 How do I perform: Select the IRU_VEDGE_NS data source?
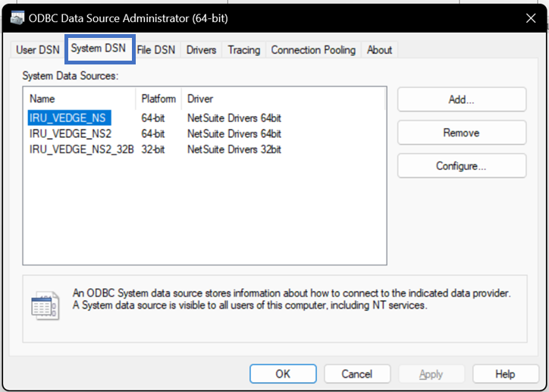(69, 118)
